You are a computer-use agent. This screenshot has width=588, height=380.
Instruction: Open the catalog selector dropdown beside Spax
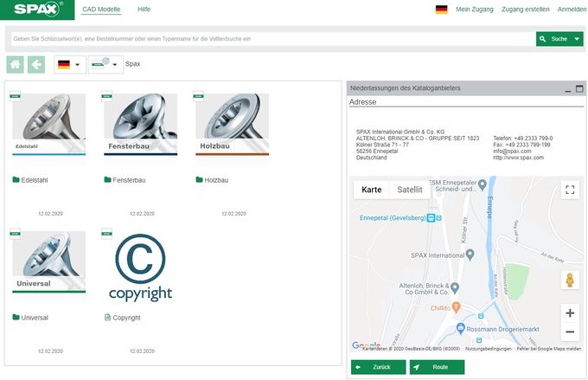pos(105,64)
